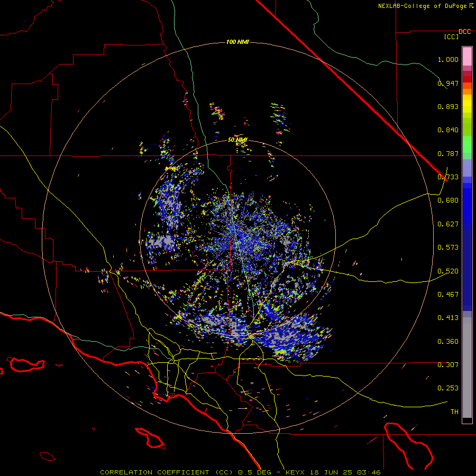Pick the light periwinkle segment of the color bar

pyautogui.click(x=467, y=168)
